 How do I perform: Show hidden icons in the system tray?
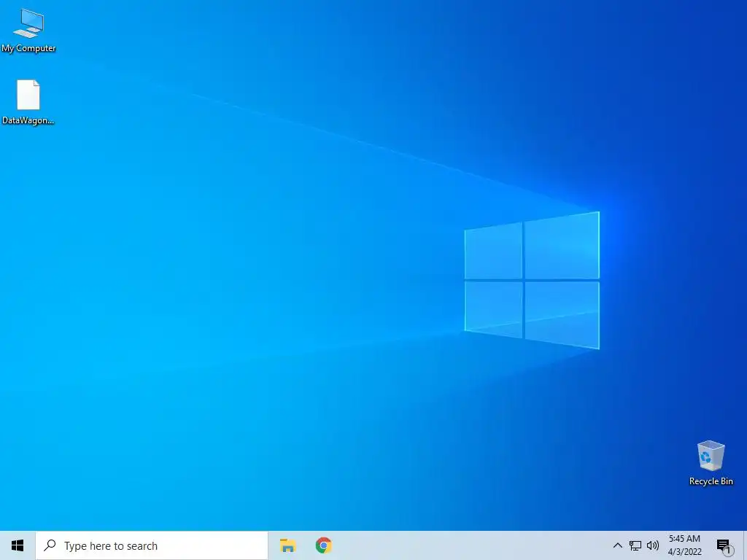[x=617, y=545]
